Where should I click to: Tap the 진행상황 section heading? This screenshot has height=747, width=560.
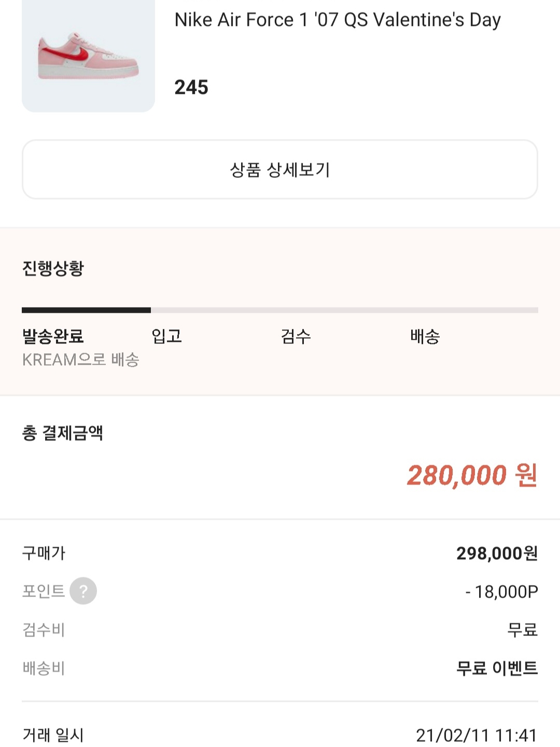53,268
